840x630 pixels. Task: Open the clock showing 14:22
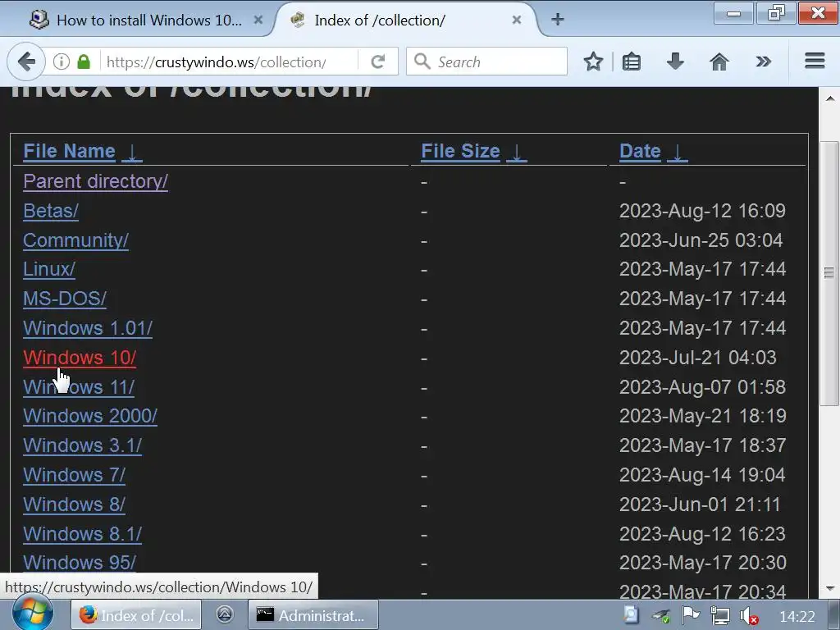[x=797, y=616]
